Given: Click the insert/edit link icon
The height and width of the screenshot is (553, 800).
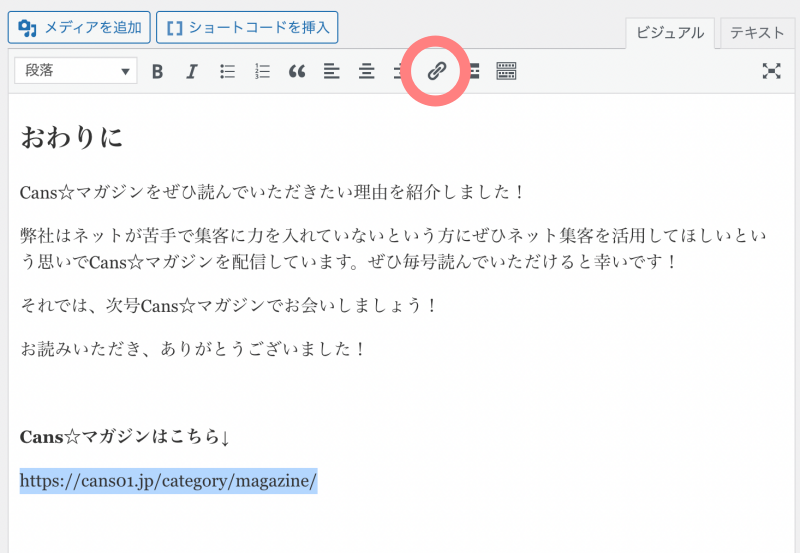Looking at the screenshot, I should [436, 71].
